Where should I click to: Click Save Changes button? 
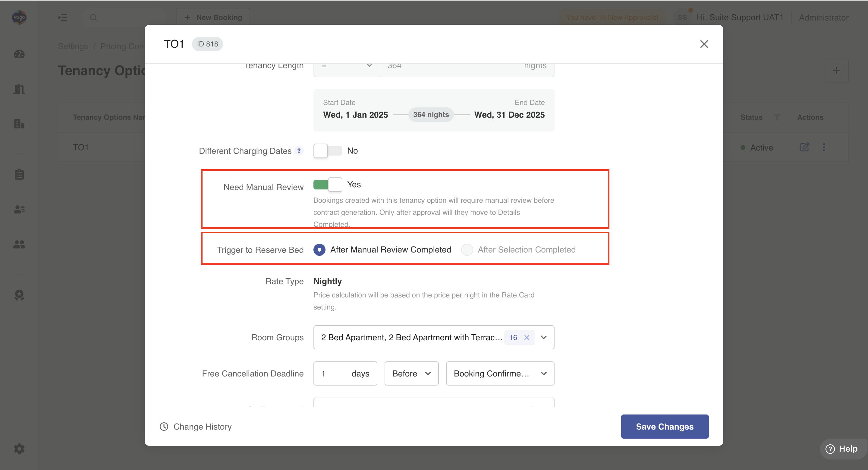[664, 427]
